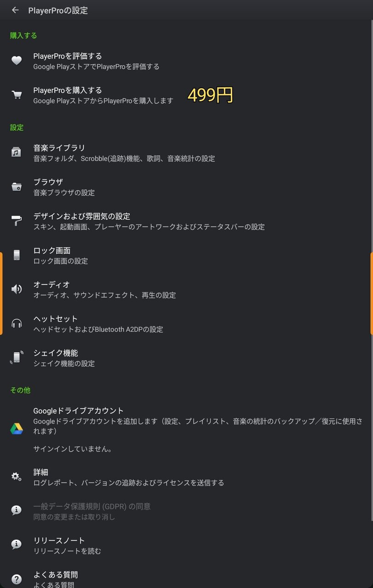Tap the paint roller design icon
Screen dimensions: 373x588
17,221
